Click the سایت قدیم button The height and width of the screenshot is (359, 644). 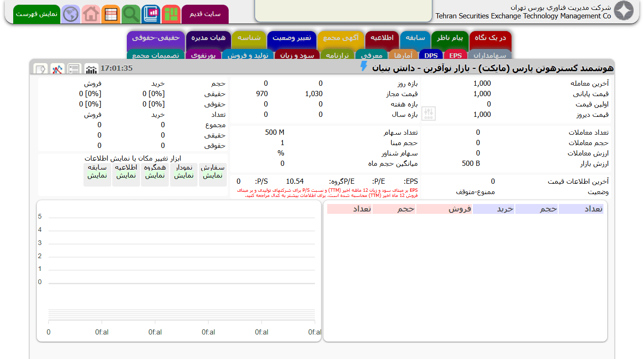[x=205, y=14]
